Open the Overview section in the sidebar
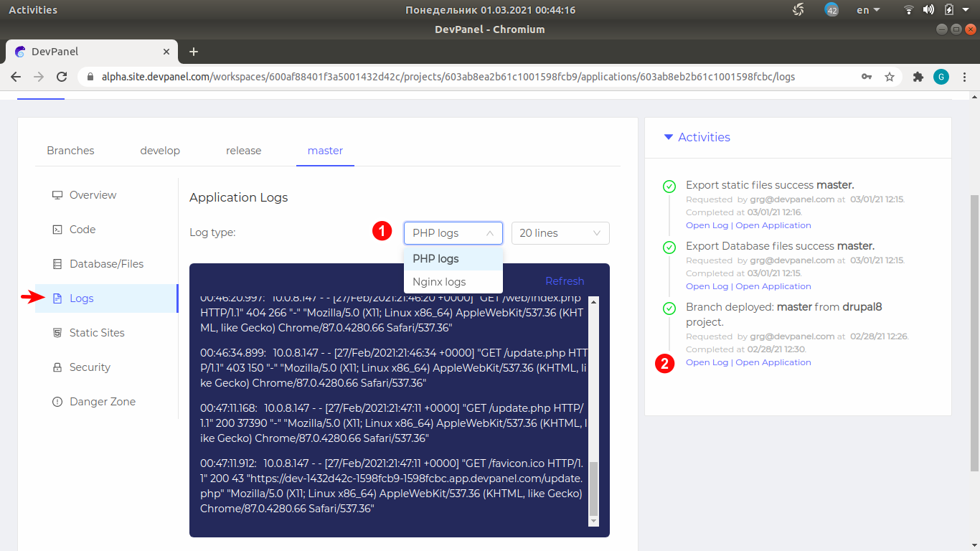Screen dimensions: 980x551 coord(92,194)
